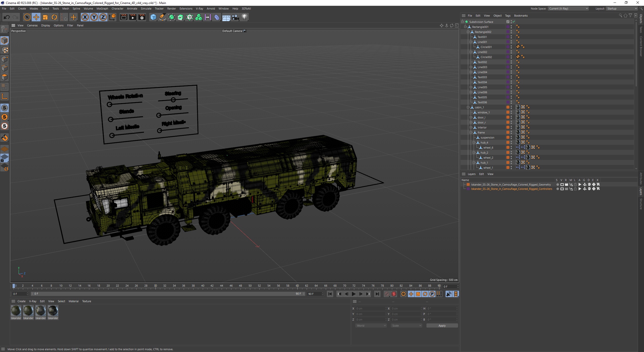
Task: Open Simulate menu
Action: coord(146,9)
